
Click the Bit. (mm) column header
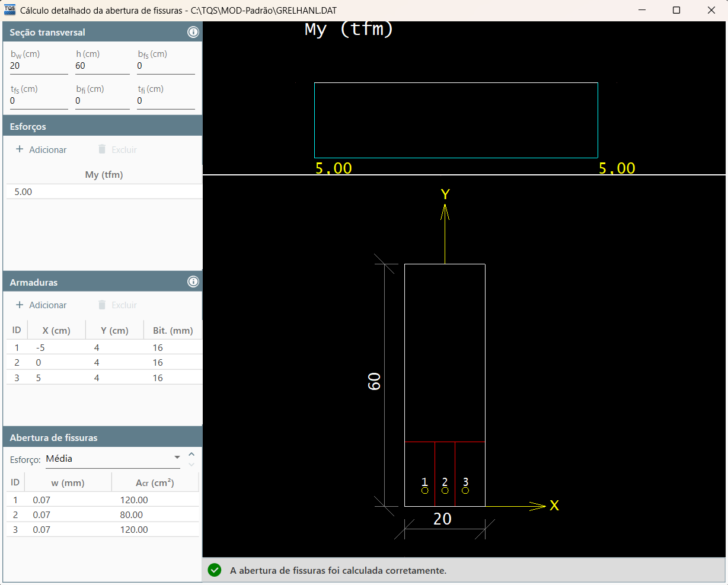point(173,330)
